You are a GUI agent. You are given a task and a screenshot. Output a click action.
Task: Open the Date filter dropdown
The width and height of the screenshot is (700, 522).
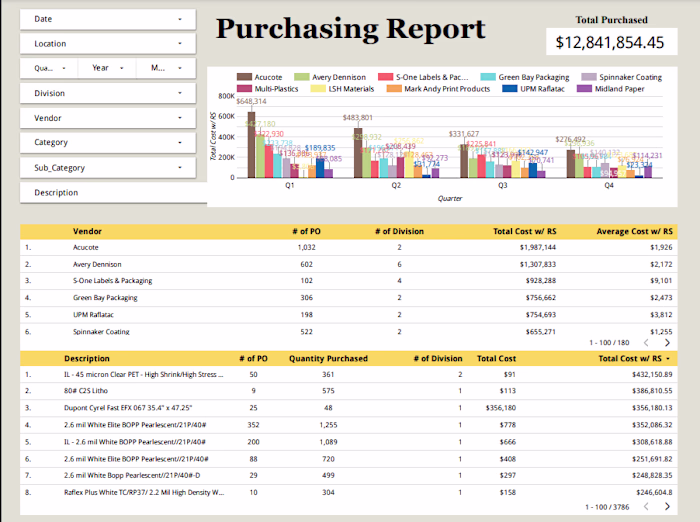point(108,19)
